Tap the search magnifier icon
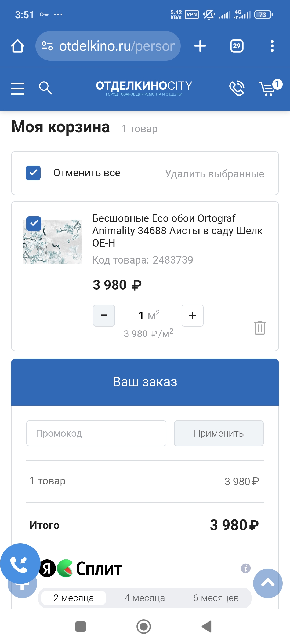290x644 pixels. [x=45, y=88]
